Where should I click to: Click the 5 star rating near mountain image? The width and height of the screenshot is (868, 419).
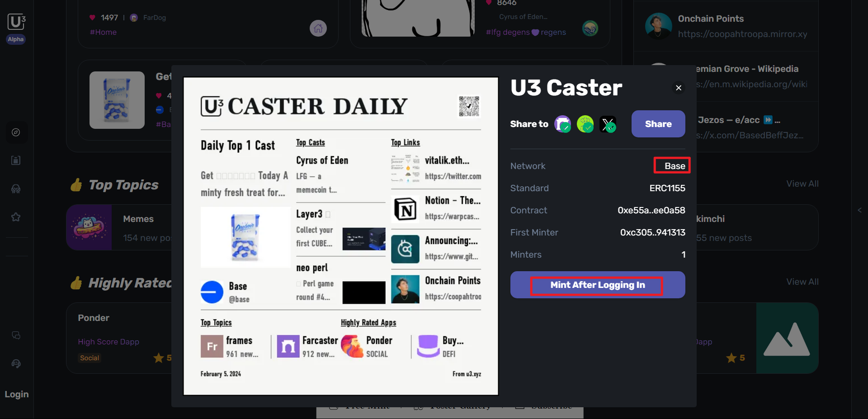[736, 358]
